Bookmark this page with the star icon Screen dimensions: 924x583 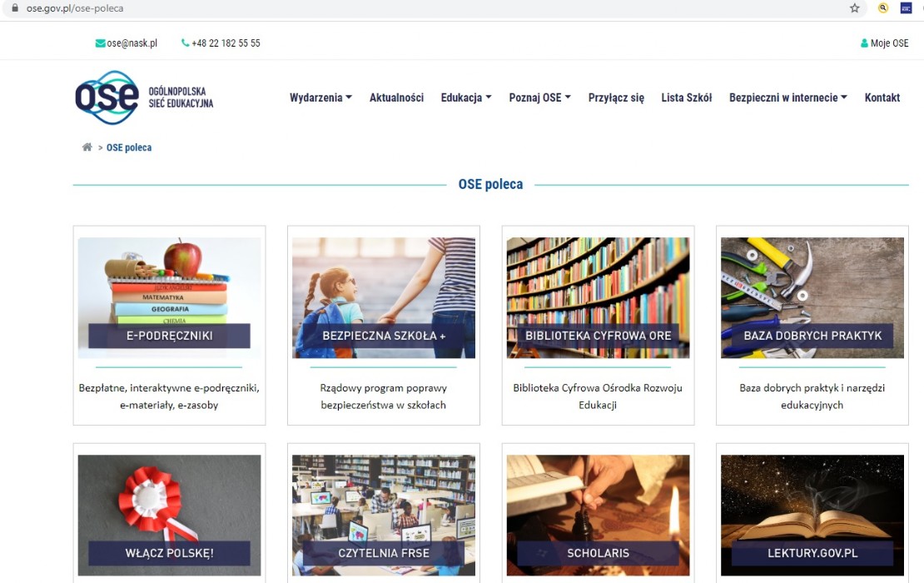(x=854, y=7)
